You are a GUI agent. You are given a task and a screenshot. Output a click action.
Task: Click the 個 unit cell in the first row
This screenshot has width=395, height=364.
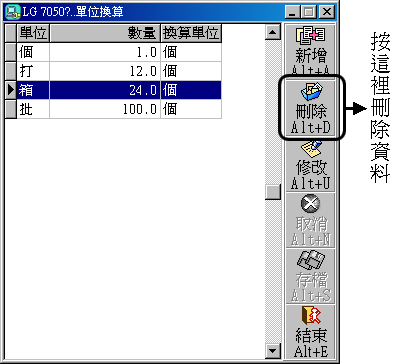point(33,52)
